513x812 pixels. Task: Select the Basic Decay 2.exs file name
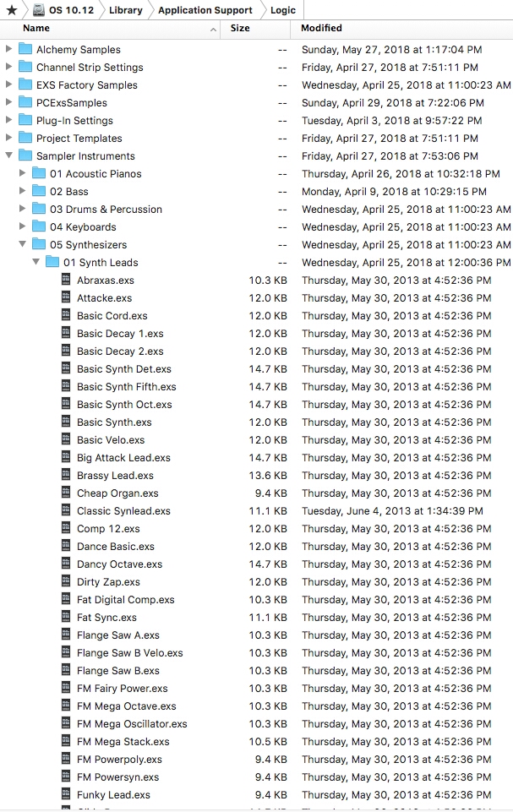120,352
